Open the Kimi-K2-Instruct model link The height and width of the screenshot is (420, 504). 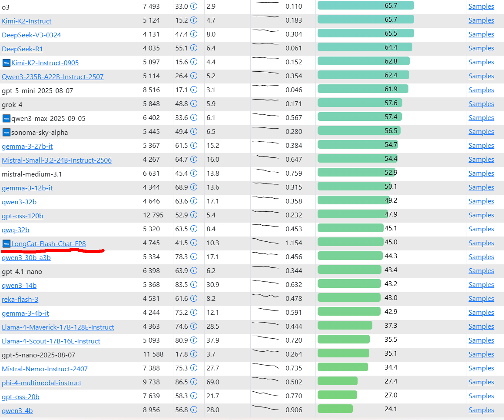(27, 21)
